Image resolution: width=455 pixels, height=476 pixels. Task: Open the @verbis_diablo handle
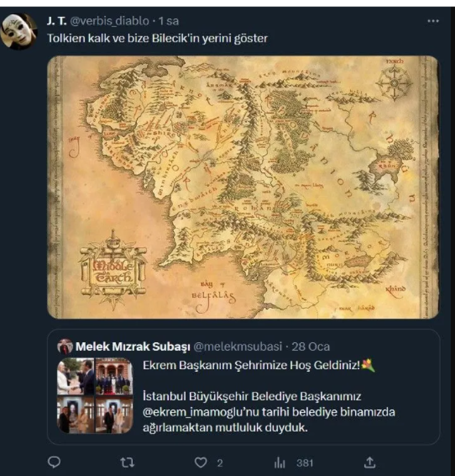tap(109, 21)
